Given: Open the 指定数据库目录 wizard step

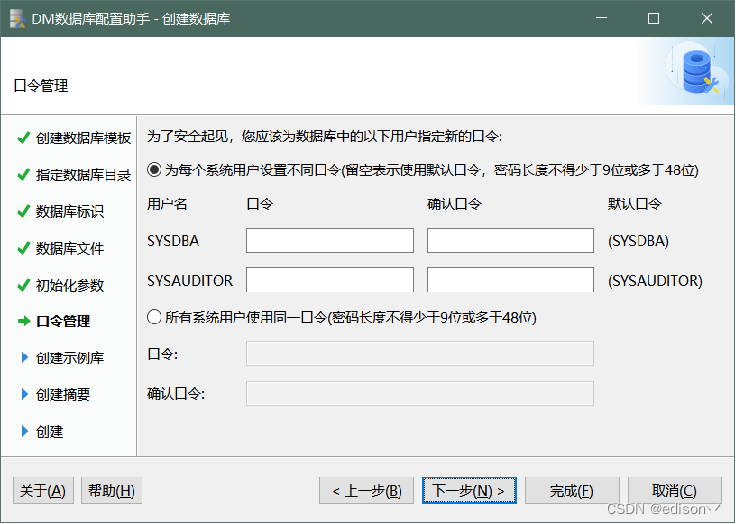Looking at the screenshot, I should 83,175.
